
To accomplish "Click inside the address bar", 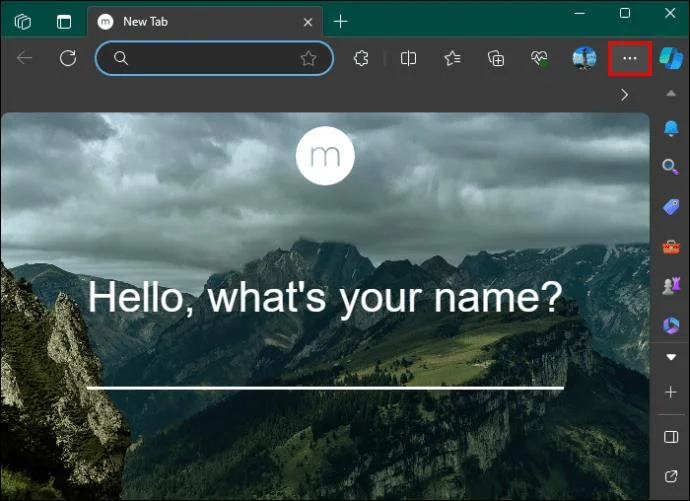I will point(214,58).
